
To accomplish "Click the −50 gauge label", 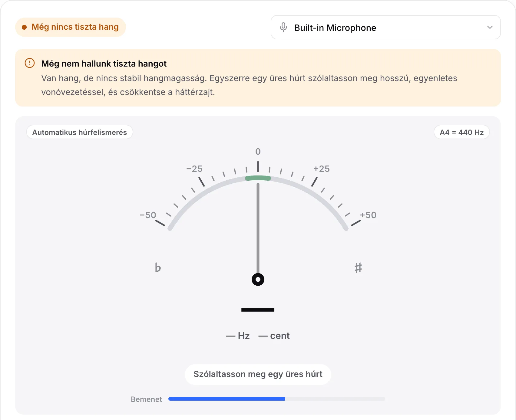I will 148,215.
